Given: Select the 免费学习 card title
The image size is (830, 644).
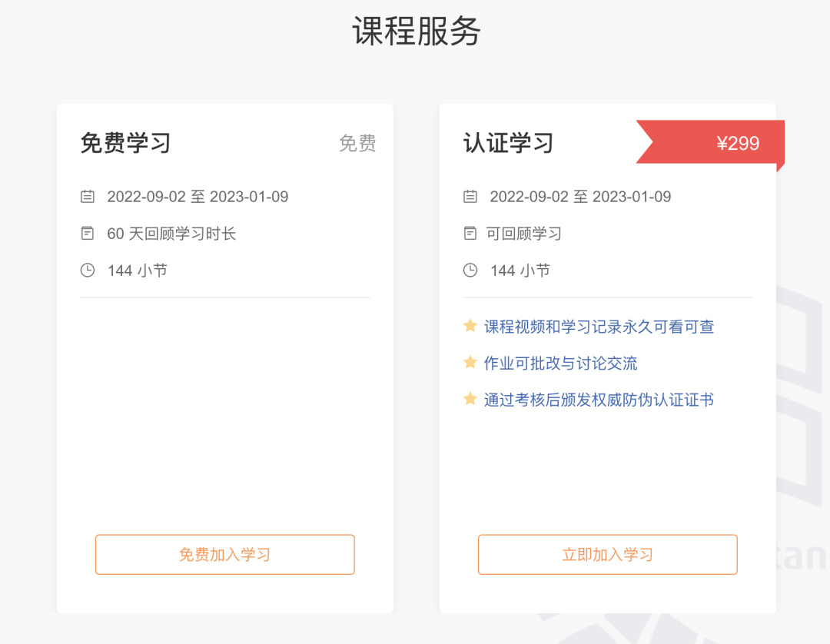Looking at the screenshot, I should pyautogui.click(x=125, y=143).
